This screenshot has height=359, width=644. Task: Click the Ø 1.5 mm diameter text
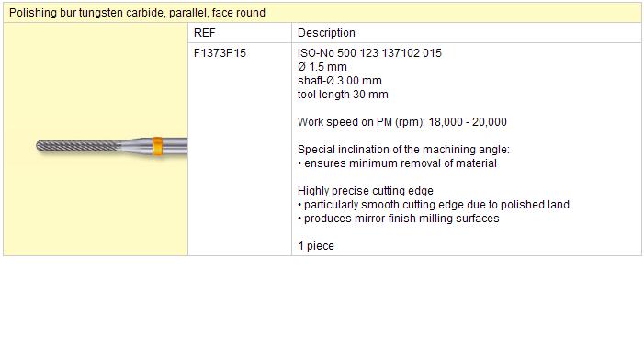click(322, 67)
